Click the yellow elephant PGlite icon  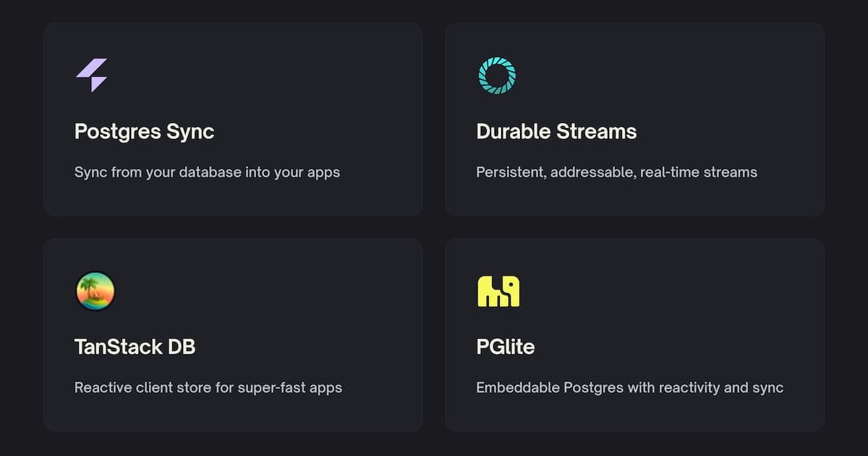(498, 291)
